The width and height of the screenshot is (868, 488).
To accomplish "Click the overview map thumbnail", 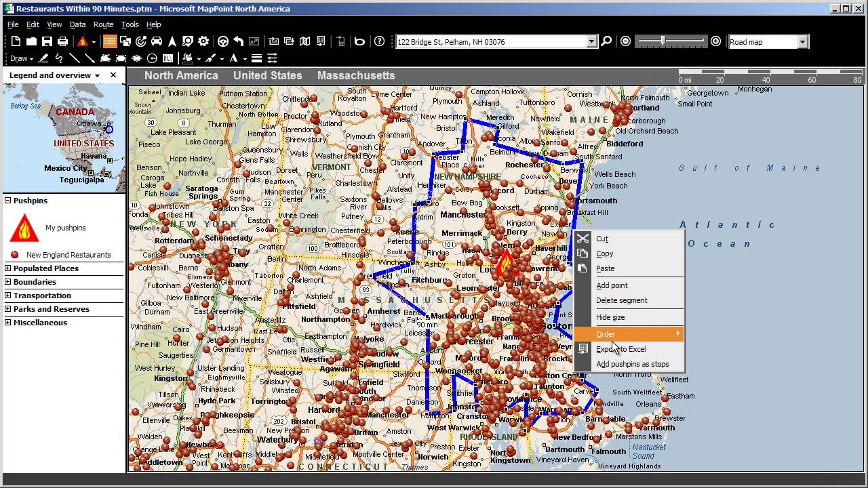I will [x=64, y=138].
